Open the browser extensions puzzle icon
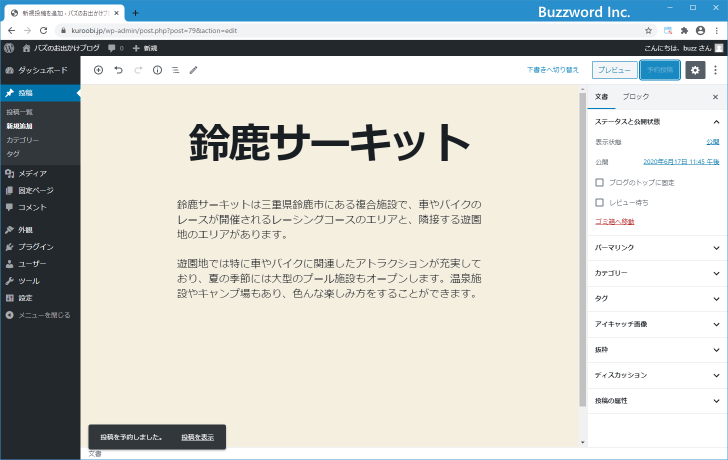Viewport: 728px width, 460px height. (x=684, y=31)
